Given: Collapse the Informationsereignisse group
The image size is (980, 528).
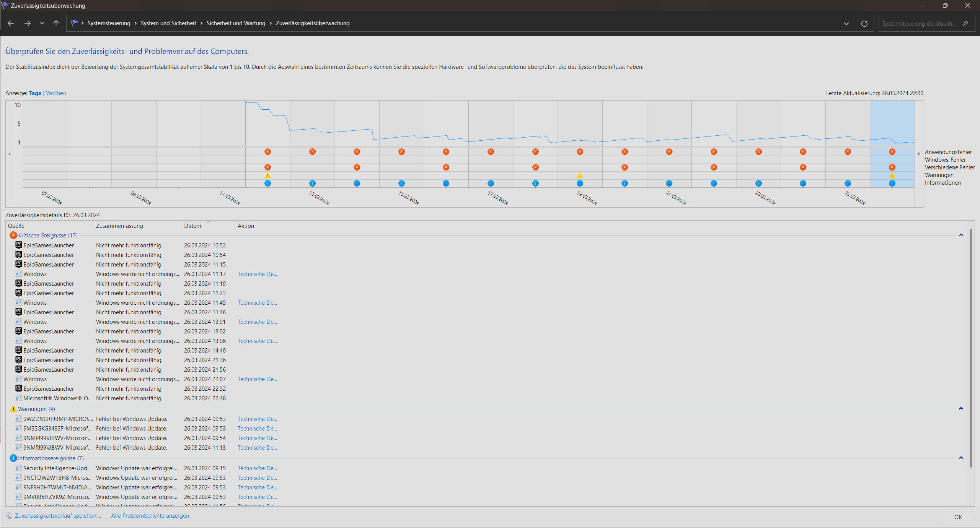Looking at the screenshot, I should tap(960, 458).
